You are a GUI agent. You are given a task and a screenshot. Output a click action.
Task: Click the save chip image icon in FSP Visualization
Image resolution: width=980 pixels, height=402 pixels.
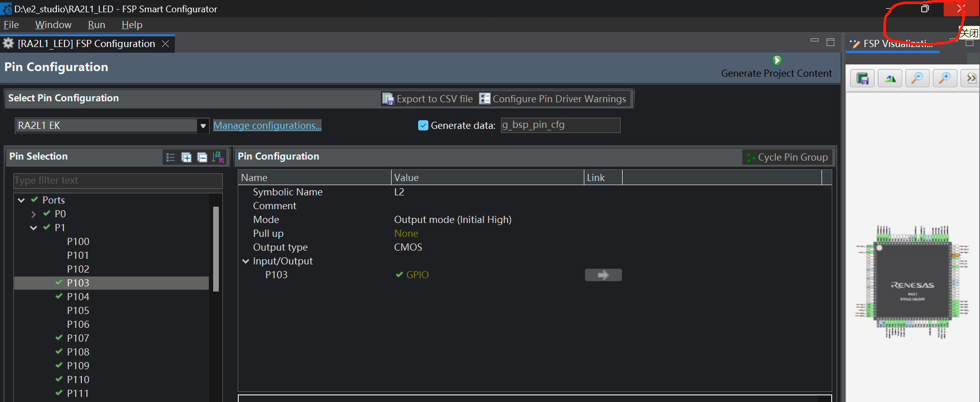click(x=863, y=79)
